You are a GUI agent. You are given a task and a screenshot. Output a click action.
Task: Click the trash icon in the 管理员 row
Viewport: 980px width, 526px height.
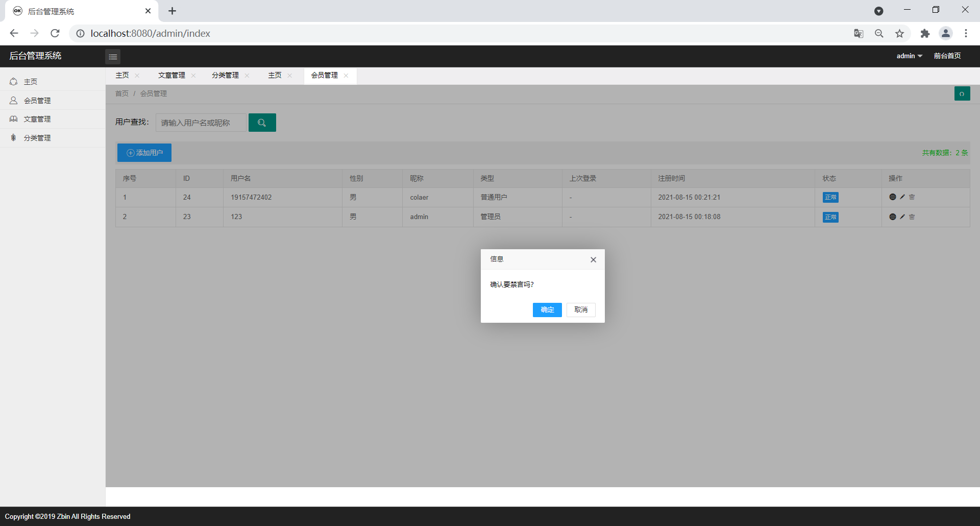pos(912,217)
